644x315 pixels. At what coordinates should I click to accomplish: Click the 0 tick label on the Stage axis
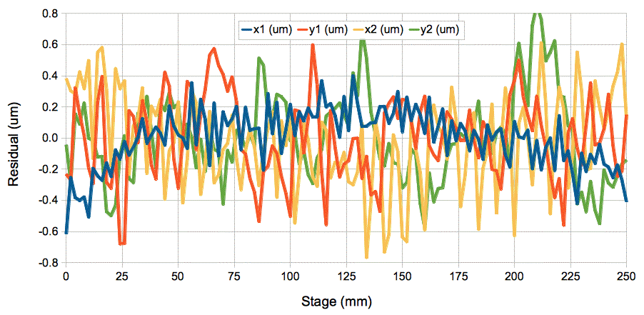click(66, 276)
